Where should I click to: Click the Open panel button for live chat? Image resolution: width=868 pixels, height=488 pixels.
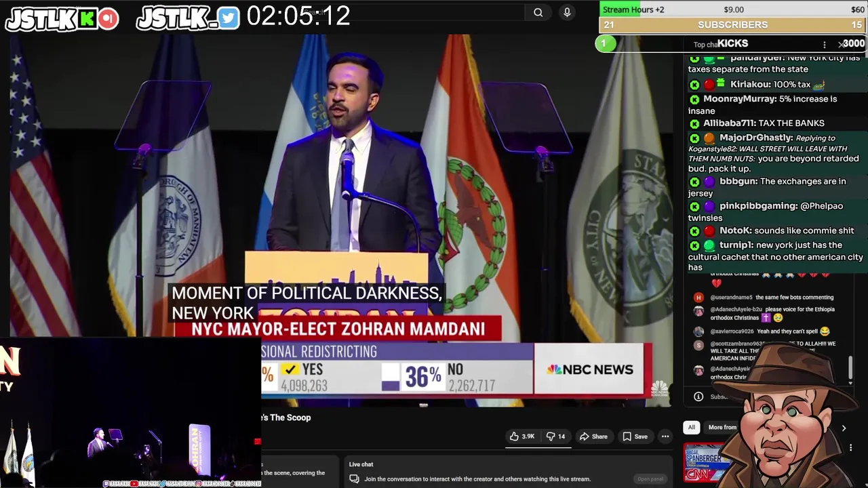pyautogui.click(x=650, y=479)
